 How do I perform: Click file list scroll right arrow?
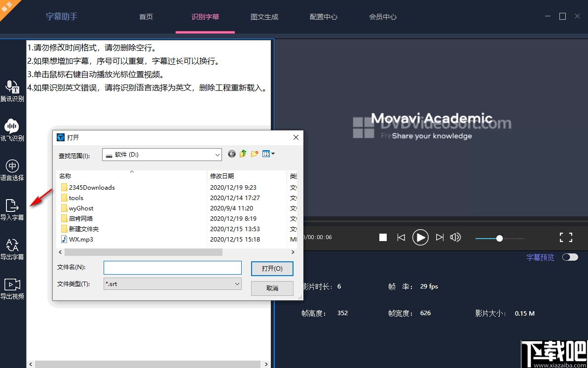click(293, 252)
